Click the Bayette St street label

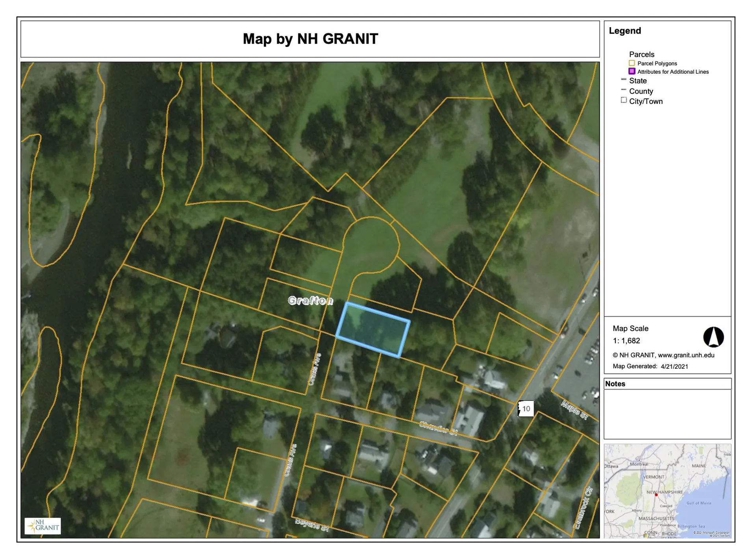click(312, 524)
